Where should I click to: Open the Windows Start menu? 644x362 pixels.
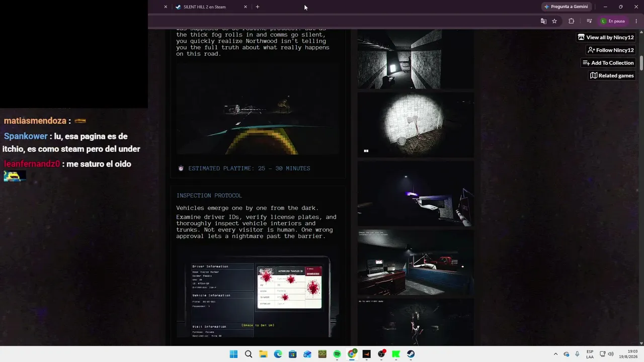tap(233, 354)
